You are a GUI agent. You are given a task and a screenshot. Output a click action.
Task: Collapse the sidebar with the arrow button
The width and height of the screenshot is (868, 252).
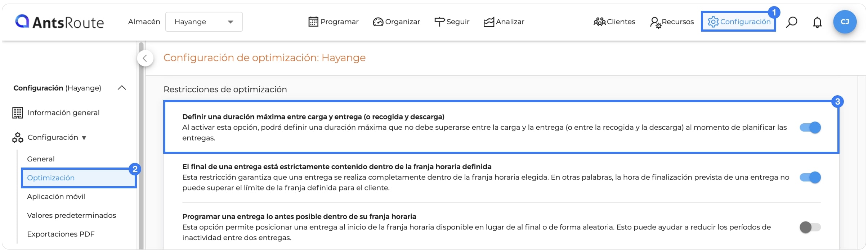[145, 58]
